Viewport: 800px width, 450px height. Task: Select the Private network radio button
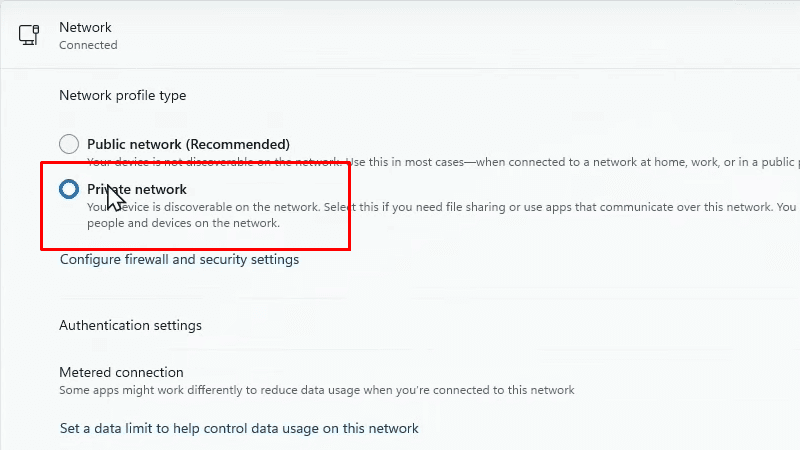coord(69,189)
